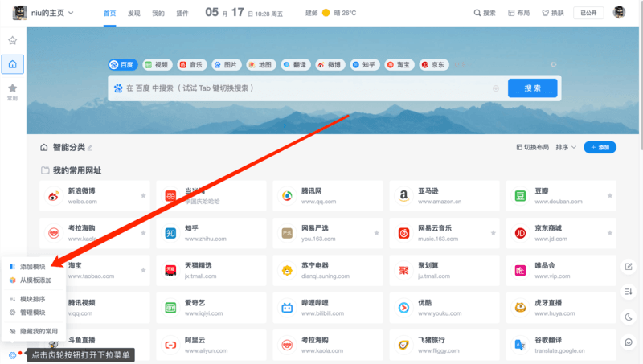
Task: Expand the search box suggestions arrow
Action: [x=496, y=88]
